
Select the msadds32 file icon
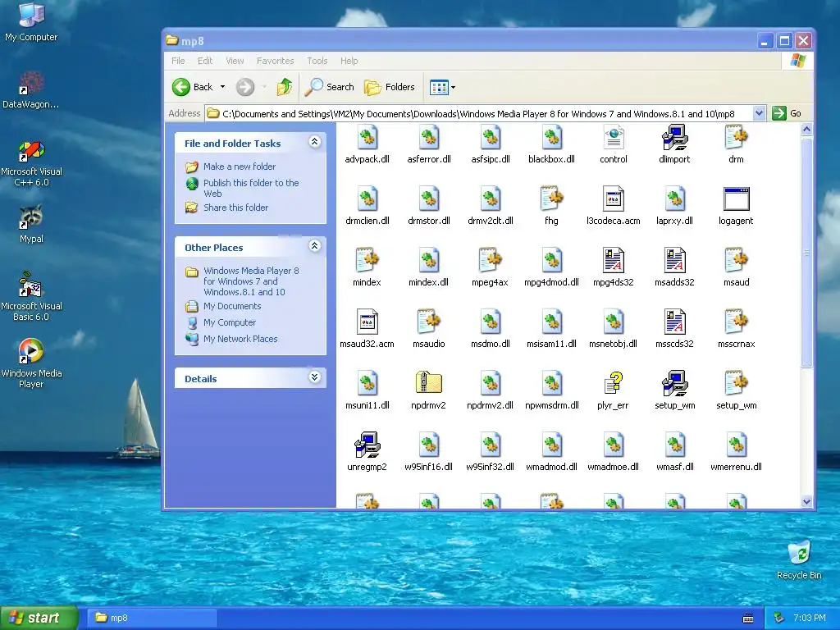pos(674,260)
